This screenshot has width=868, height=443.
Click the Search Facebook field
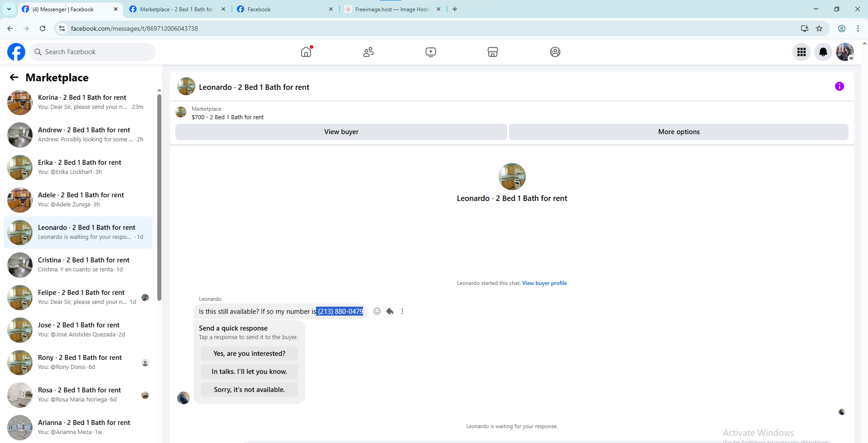92,52
